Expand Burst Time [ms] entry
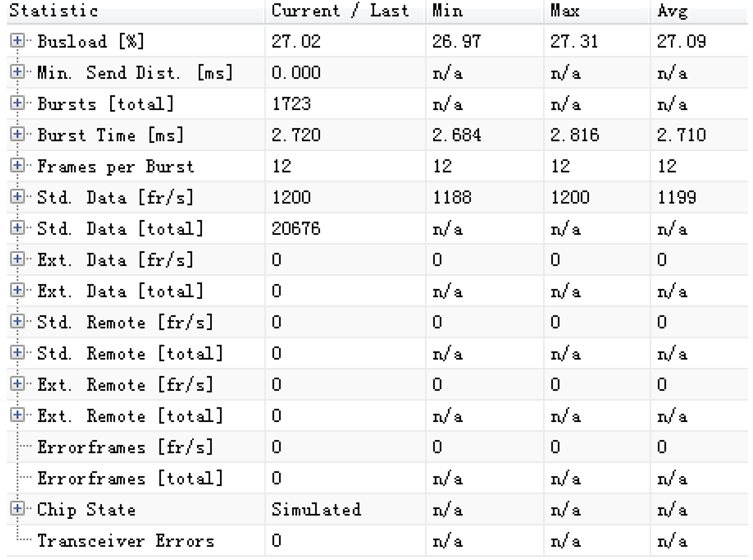Screen dimensions: 753x560 17,134
